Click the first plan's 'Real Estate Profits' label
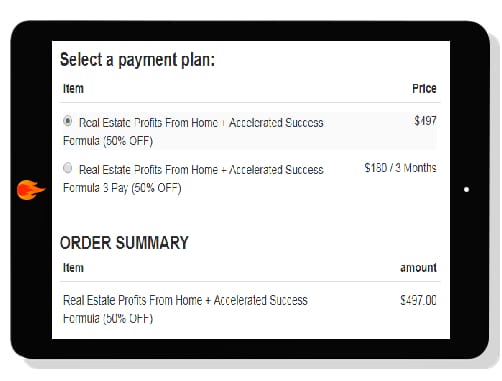Viewport: 502px width, 381px height. 121,123
